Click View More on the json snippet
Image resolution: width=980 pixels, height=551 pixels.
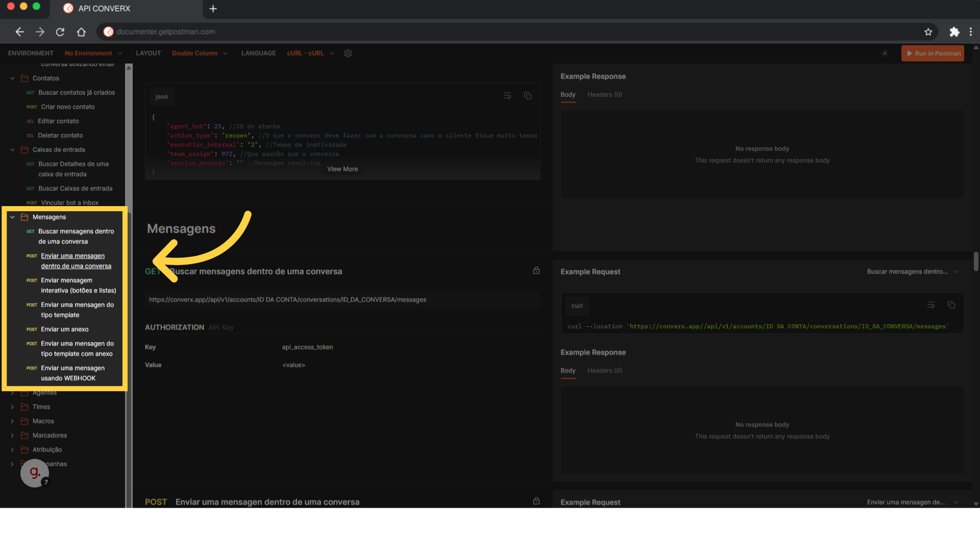point(342,169)
